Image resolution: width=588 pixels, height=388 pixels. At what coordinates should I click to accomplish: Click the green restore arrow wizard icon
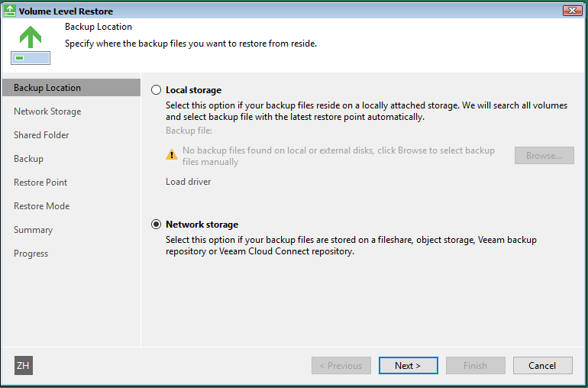(31, 45)
